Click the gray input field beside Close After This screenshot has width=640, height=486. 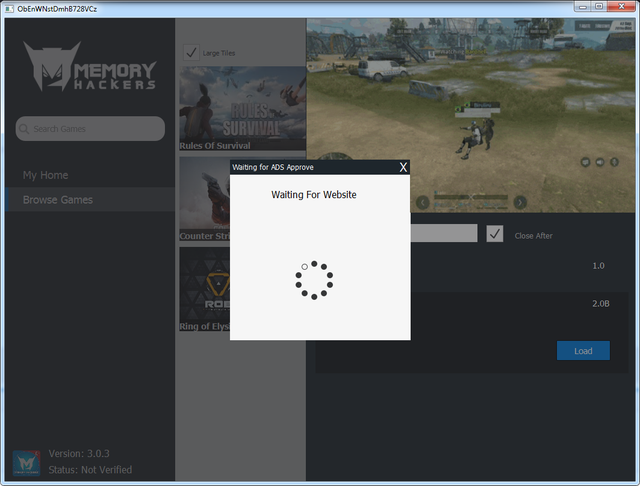(444, 233)
